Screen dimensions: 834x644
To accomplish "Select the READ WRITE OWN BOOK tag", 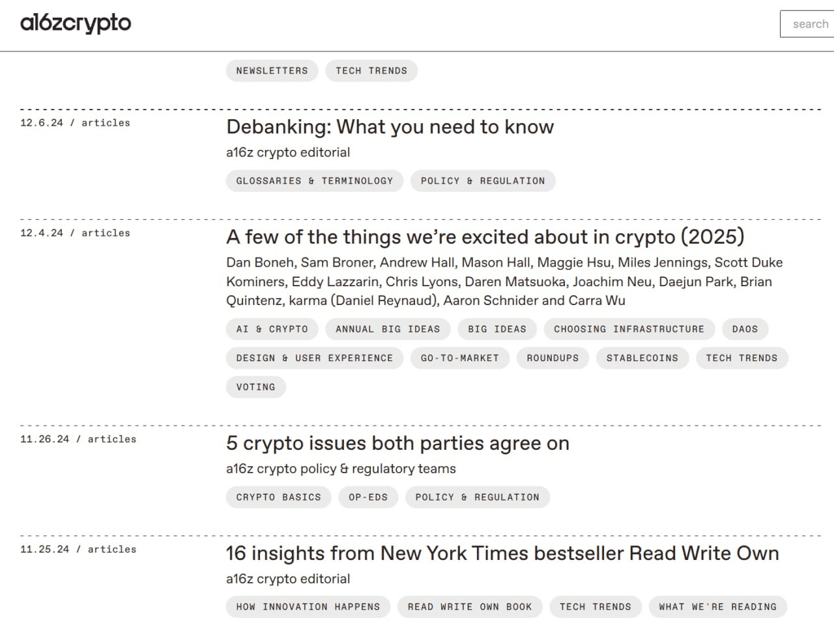I will [x=470, y=607].
